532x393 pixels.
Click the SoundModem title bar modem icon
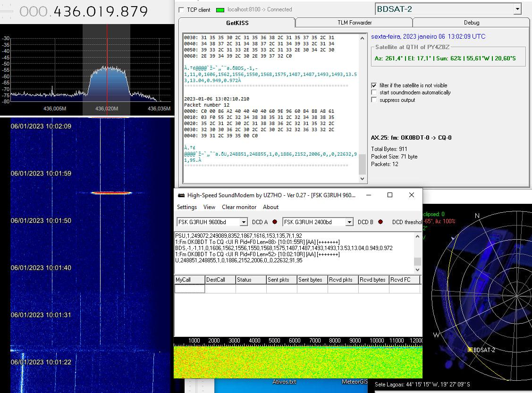click(181, 195)
